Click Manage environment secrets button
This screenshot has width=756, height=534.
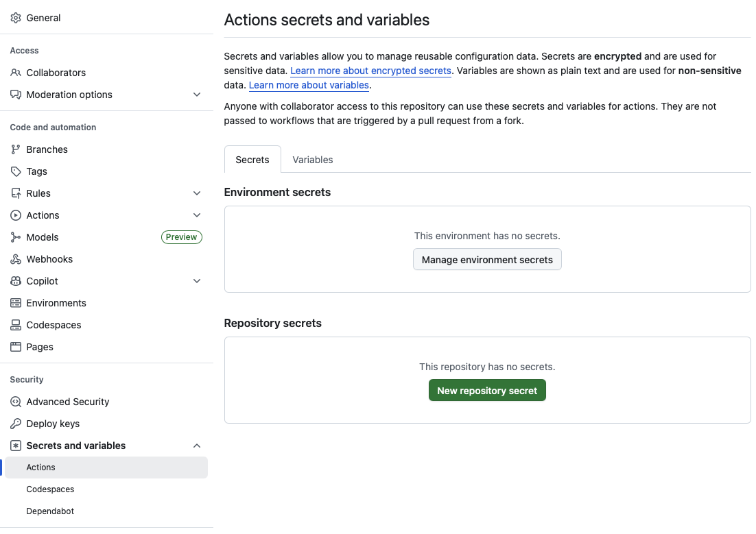[x=487, y=260]
